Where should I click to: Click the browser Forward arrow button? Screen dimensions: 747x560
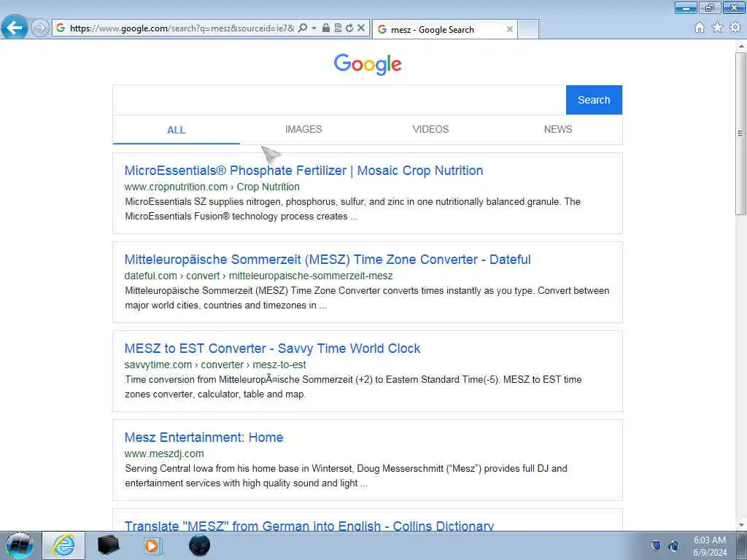(x=40, y=28)
